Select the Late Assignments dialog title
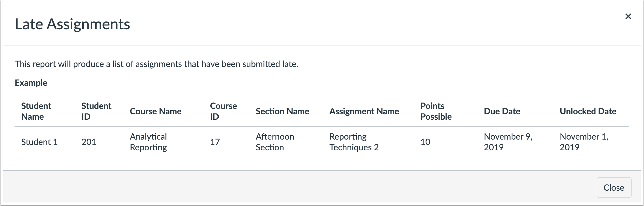This screenshot has height=206, width=644. [73, 24]
